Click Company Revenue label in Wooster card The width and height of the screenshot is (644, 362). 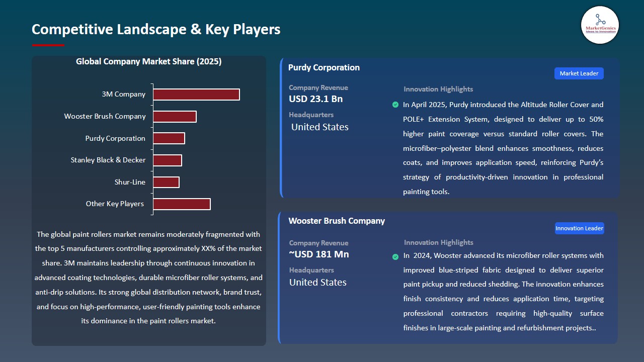318,243
